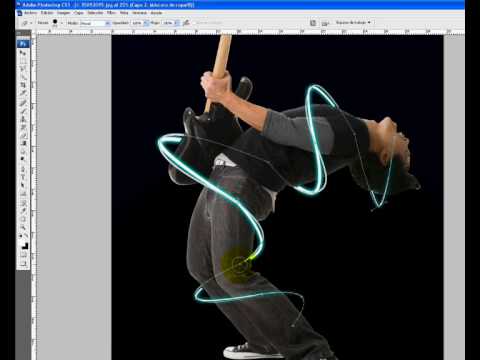
Task: Select the Quick Selection tool
Action: 23,78
